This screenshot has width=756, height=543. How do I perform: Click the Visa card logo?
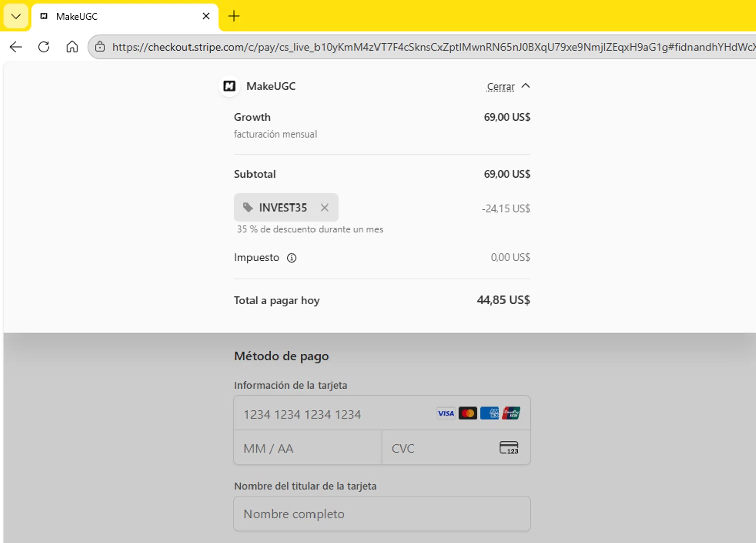click(446, 413)
